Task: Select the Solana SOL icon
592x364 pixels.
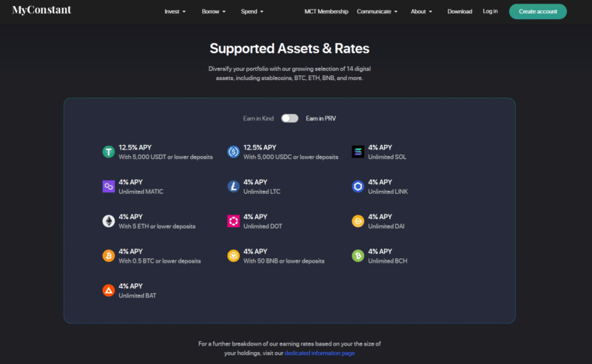Action: [358, 152]
